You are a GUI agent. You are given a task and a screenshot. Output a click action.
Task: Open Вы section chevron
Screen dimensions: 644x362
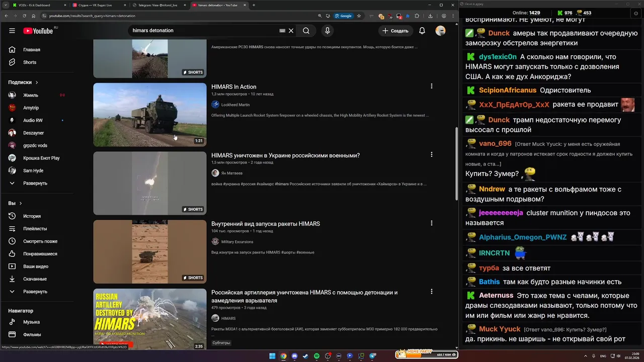tap(21, 204)
